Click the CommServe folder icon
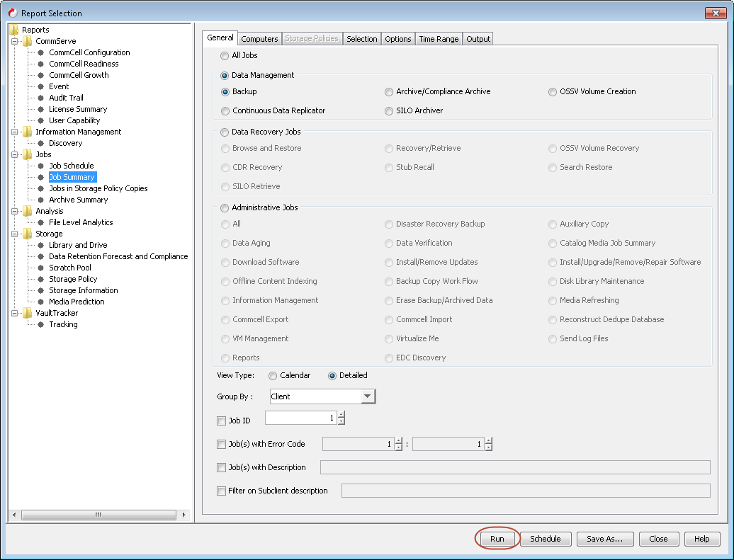Screen dimensions: 734x560 pos(28,41)
